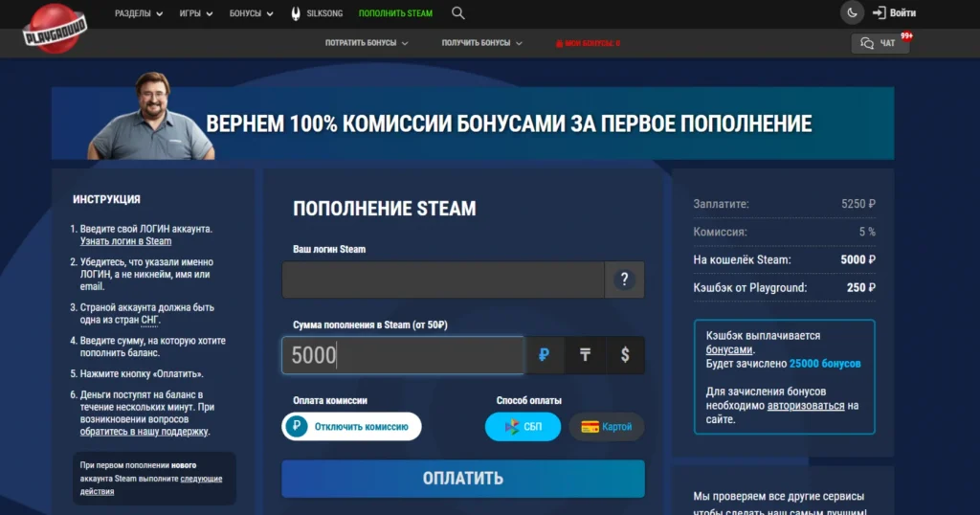Viewport: 980px width, 515px height.
Task: Select СБП payment method
Action: [523, 426]
